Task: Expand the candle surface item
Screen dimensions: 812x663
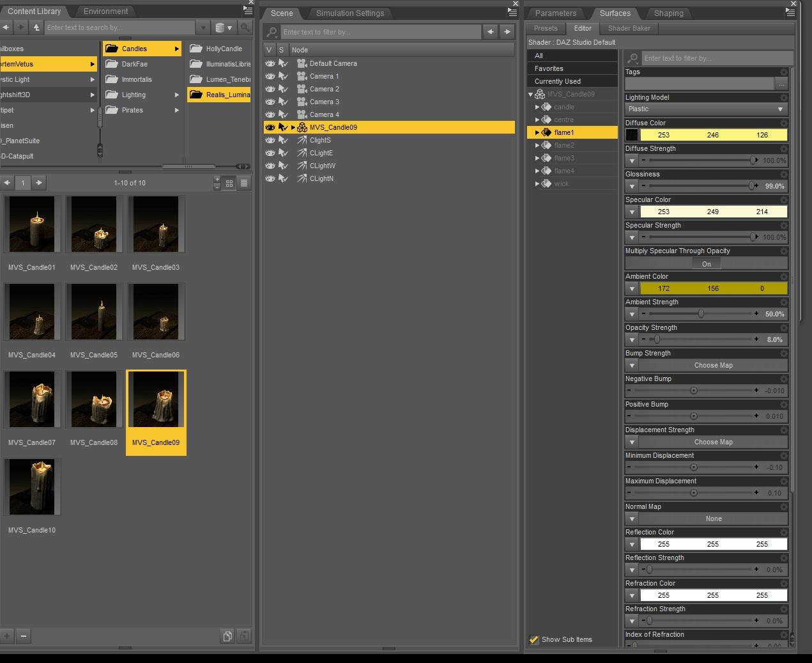Action: pos(537,107)
